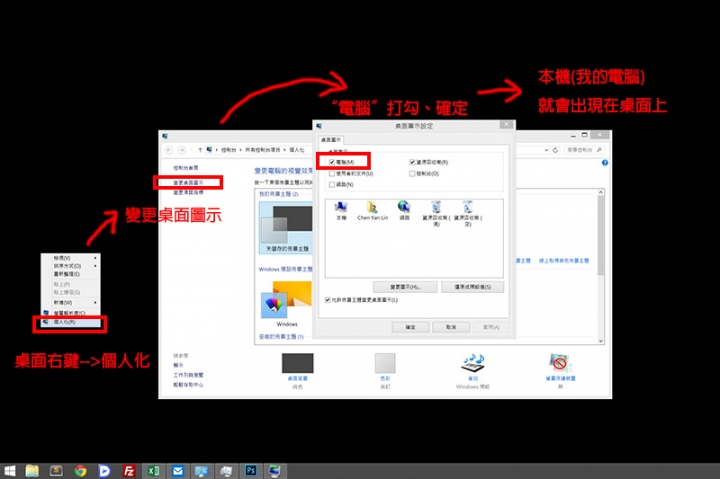Go forward in Personalization window
Screen dimensions: 720x479
[182, 150]
